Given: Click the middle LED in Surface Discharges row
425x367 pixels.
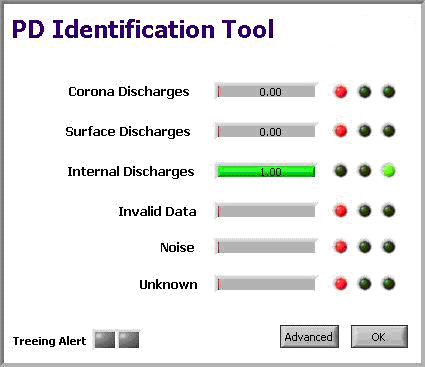Looking at the screenshot, I should [x=365, y=131].
